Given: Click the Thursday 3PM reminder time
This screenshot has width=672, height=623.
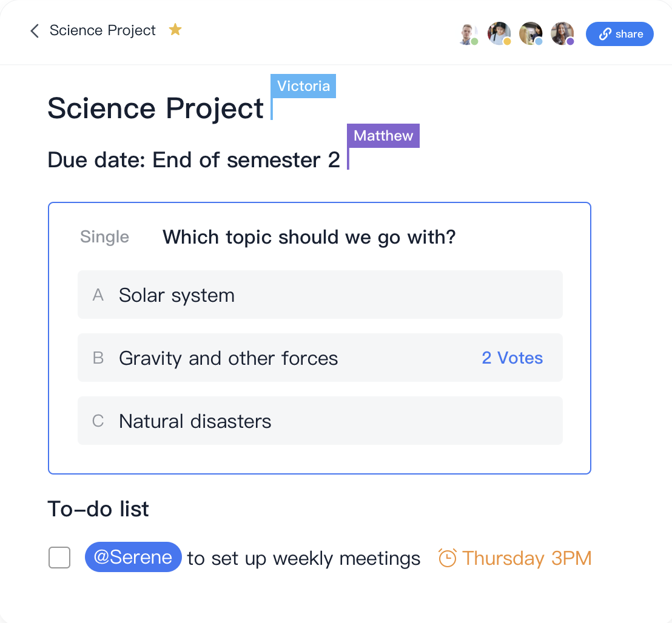Looking at the screenshot, I should pos(527,558).
